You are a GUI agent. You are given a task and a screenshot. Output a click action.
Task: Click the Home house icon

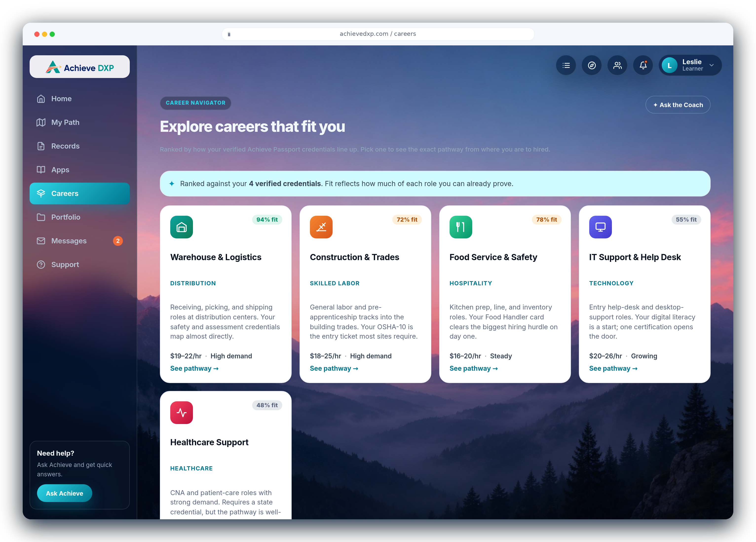[x=41, y=99]
